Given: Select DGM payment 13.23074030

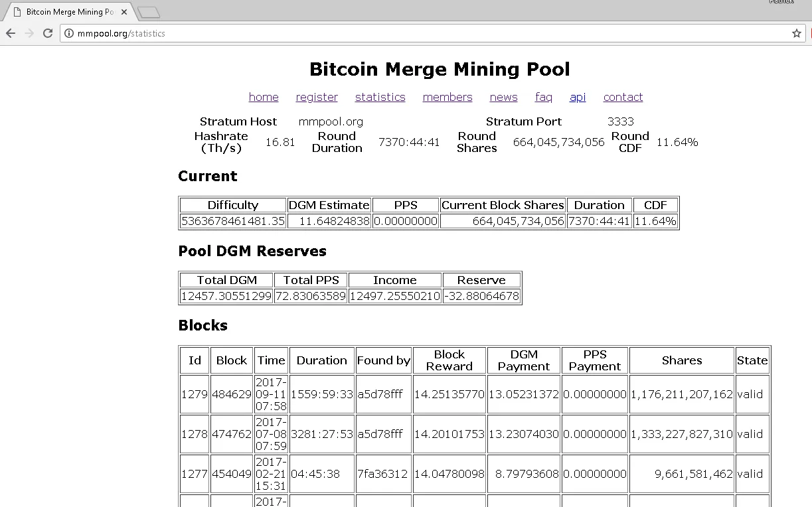Looking at the screenshot, I should point(524,434).
